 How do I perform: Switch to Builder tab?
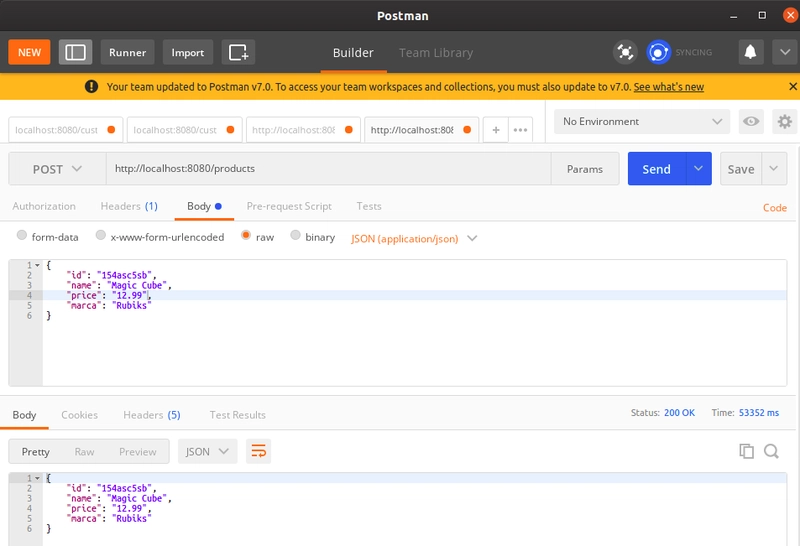click(353, 53)
